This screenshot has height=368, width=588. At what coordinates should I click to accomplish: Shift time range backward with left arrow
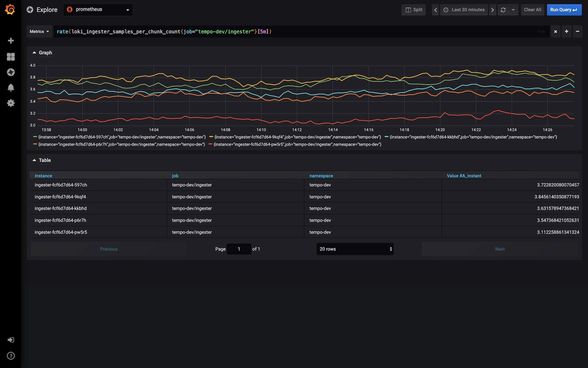click(x=435, y=10)
